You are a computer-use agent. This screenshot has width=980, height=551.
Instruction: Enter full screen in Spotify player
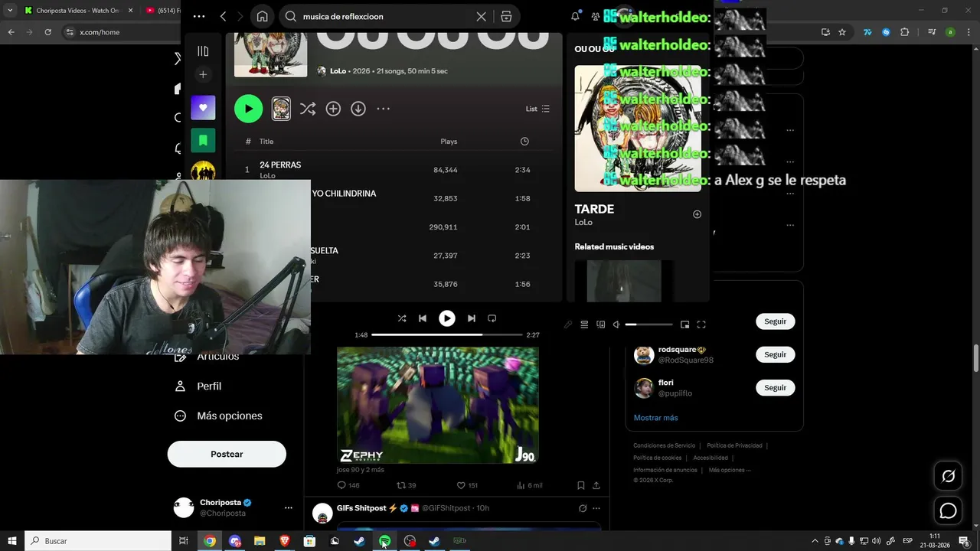701,324
